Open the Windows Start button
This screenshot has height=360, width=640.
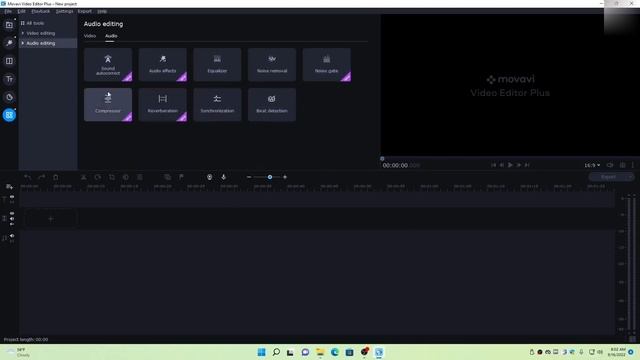[262, 352]
